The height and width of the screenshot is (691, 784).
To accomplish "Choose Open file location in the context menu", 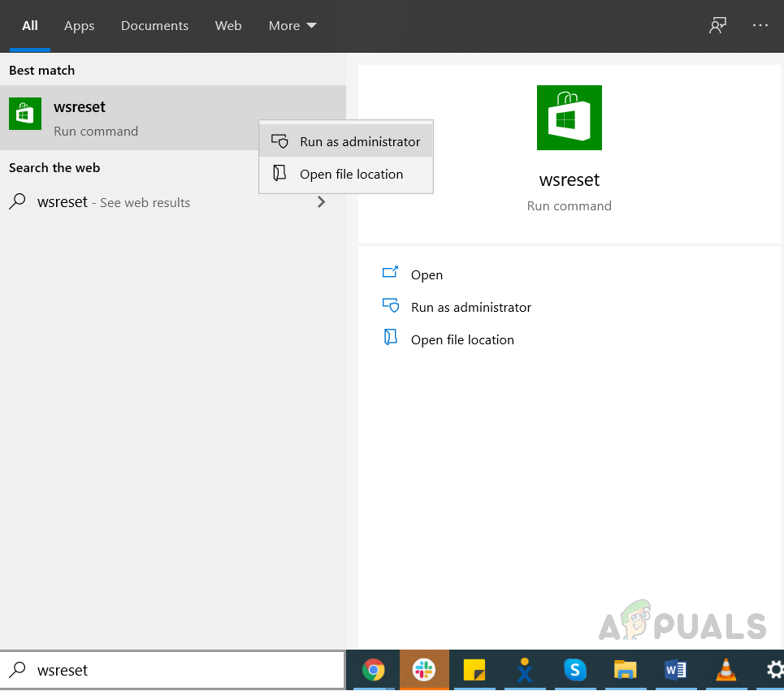I will 351,174.
